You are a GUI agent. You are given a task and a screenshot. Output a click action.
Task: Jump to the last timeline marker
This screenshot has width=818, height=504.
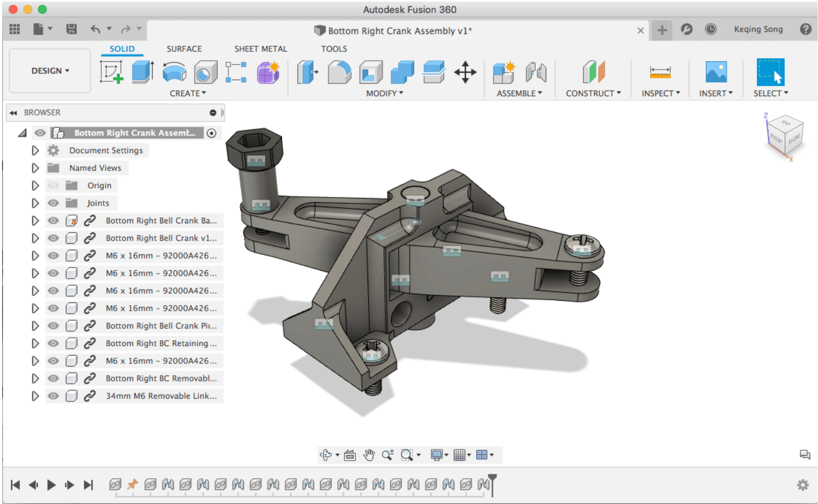pos(89,484)
